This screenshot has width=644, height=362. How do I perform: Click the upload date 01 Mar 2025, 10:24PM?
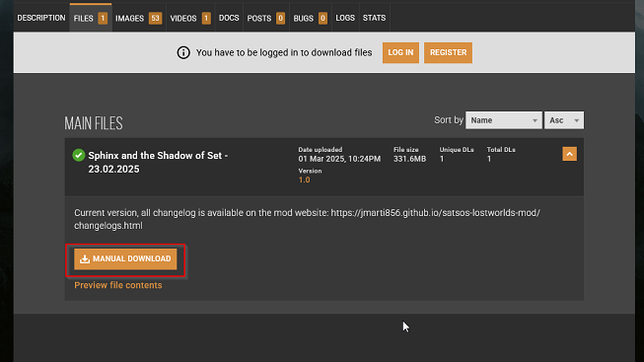point(339,159)
